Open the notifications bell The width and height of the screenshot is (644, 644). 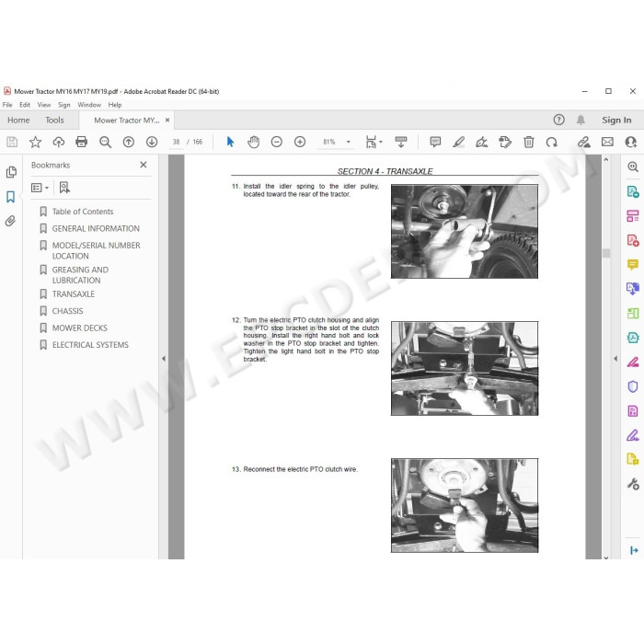coord(581,120)
